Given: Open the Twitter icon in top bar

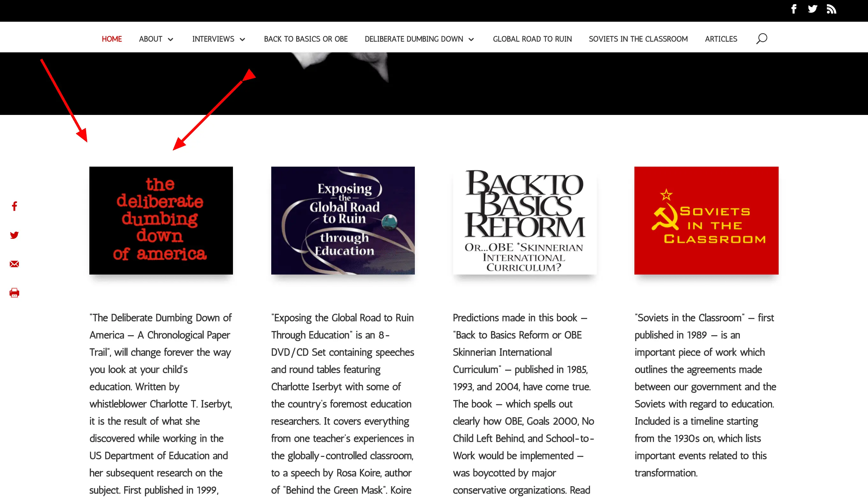Looking at the screenshot, I should point(812,9).
